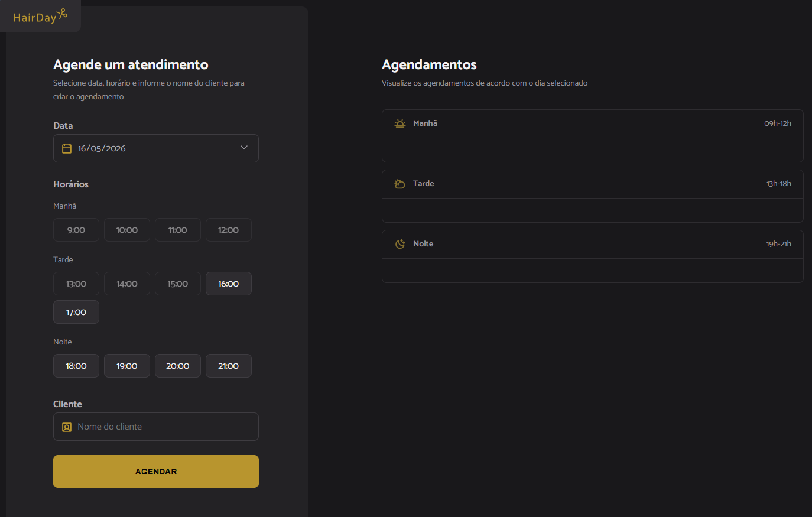Click the HairDay scissors logo

pos(40,16)
